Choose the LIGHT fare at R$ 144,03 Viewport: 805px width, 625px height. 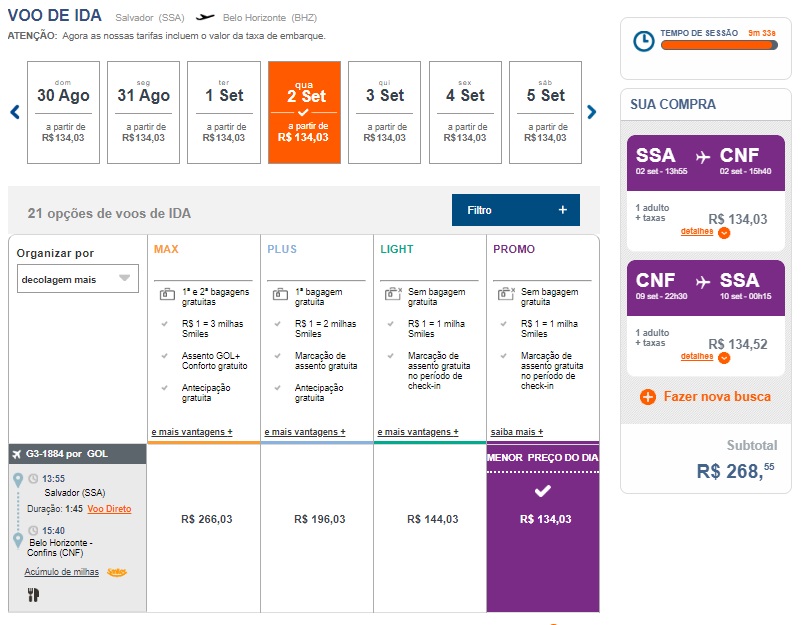(432, 519)
